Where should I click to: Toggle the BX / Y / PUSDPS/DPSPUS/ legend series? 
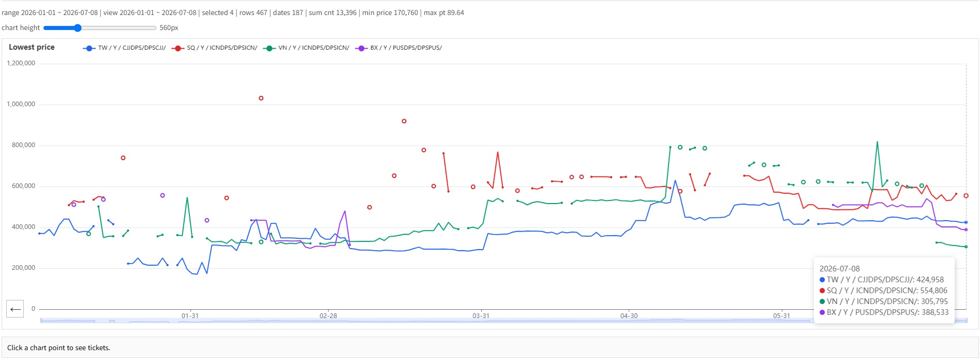coord(398,48)
